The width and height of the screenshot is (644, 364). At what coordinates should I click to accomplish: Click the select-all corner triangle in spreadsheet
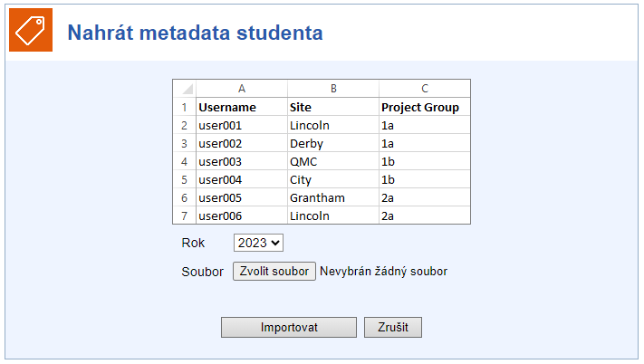(x=185, y=88)
